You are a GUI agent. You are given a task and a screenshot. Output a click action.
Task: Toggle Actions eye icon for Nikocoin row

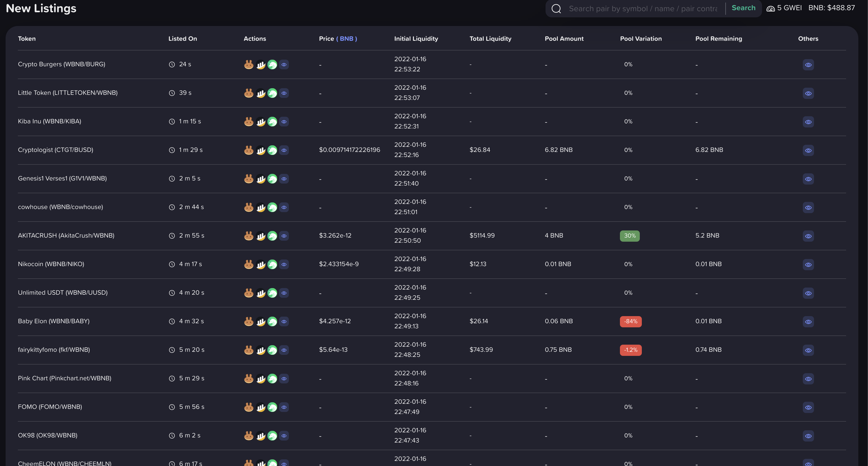click(284, 264)
